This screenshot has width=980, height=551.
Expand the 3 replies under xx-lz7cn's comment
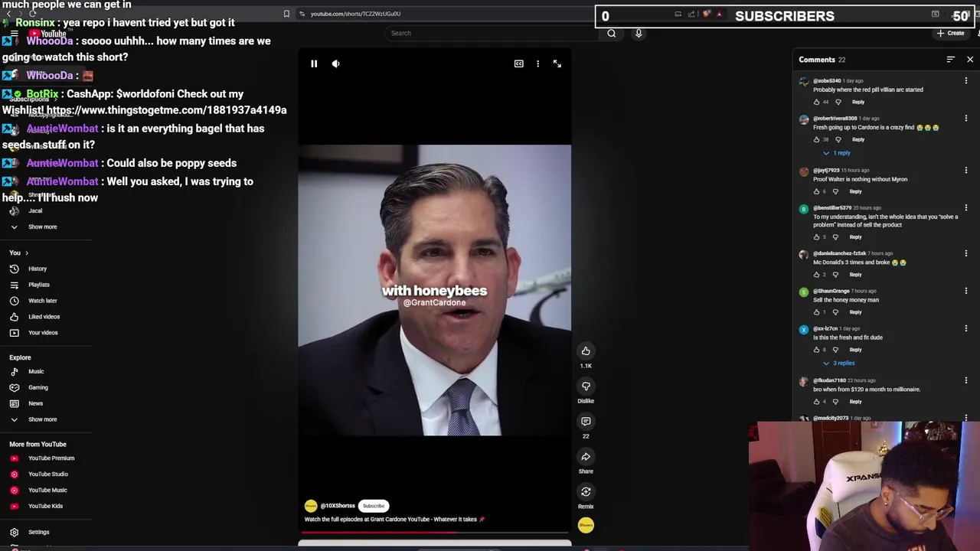point(839,364)
